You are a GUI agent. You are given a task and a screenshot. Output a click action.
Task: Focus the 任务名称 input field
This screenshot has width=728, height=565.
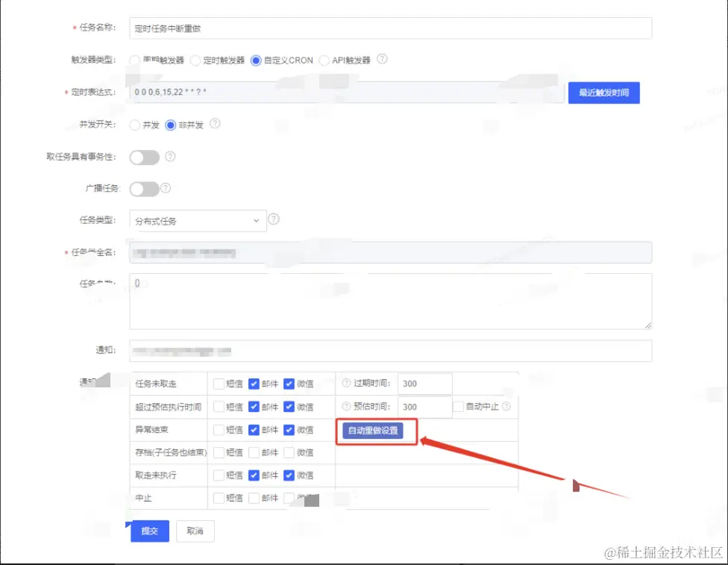[390, 28]
